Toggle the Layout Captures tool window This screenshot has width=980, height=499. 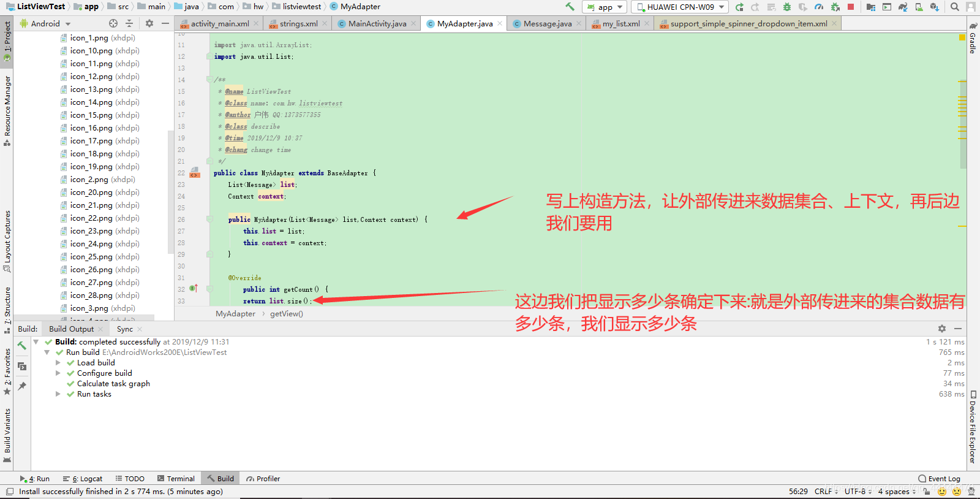[7, 240]
